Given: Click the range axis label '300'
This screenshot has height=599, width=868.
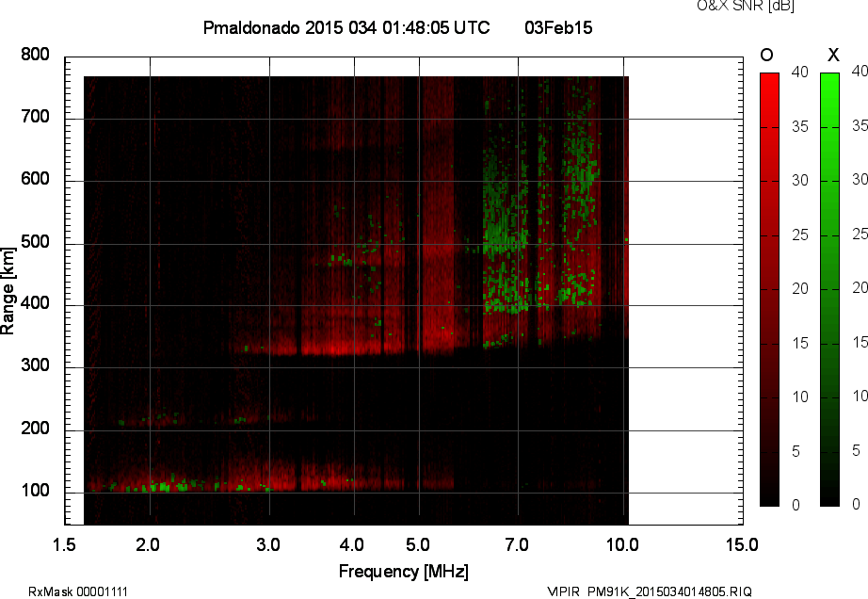Looking at the screenshot, I should tap(36, 365).
